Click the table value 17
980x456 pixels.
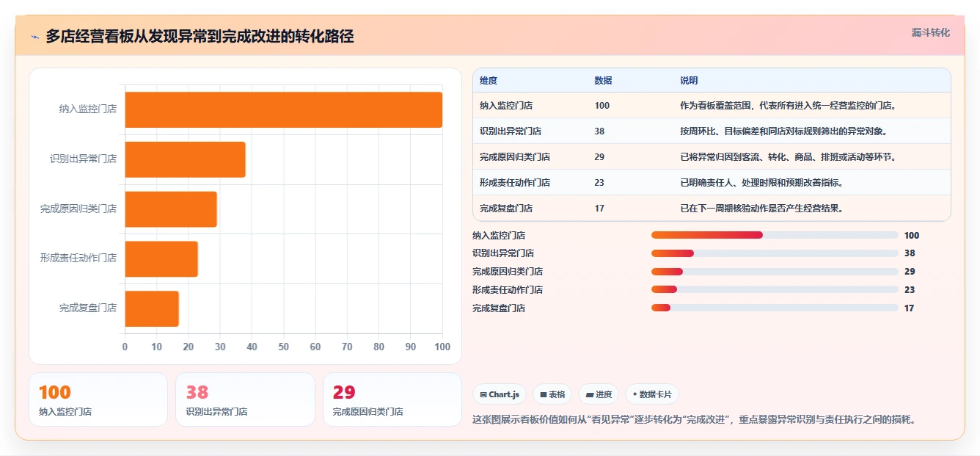pos(599,209)
